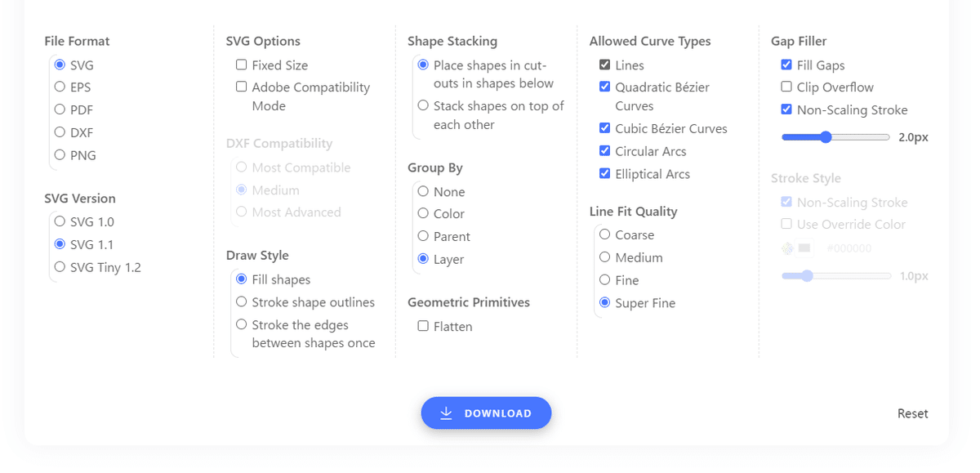Screen dimensions: 980x473
Task: Reset all export options
Action: point(912,413)
